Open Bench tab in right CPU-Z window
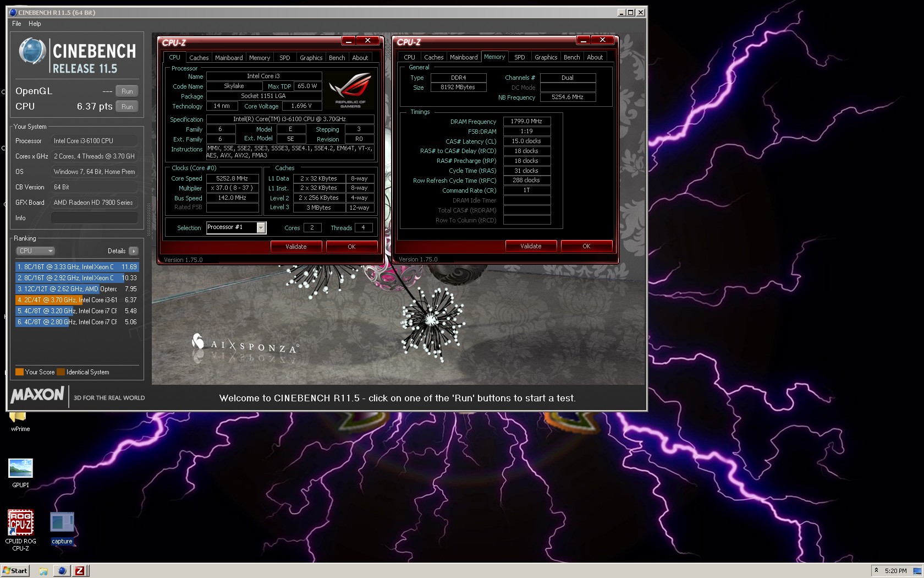 pyautogui.click(x=571, y=57)
